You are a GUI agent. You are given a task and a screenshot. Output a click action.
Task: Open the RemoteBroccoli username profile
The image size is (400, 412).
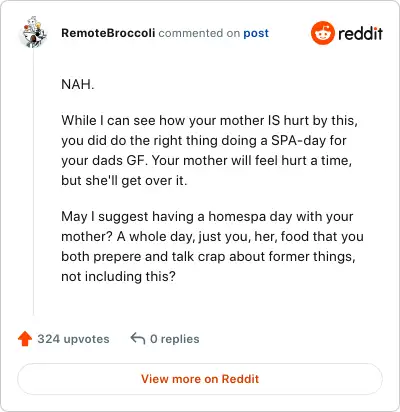(x=108, y=33)
